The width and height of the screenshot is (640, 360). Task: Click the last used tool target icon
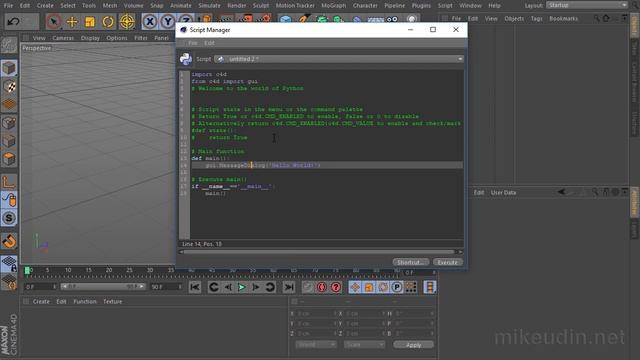127,22
